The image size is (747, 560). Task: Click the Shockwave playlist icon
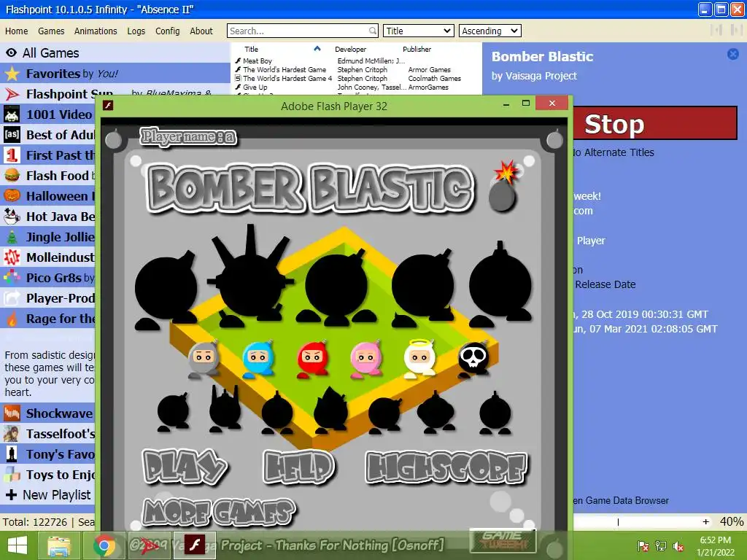(x=12, y=413)
